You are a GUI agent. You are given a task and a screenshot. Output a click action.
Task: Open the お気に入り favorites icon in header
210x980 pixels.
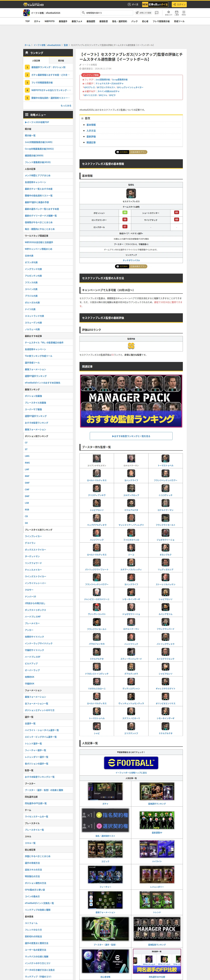pyautogui.click(x=168, y=13)
